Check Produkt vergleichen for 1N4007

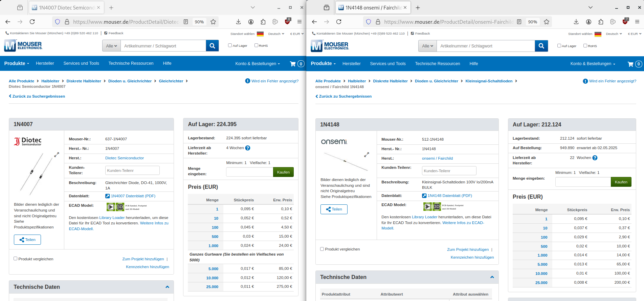(x=15, y=259)
